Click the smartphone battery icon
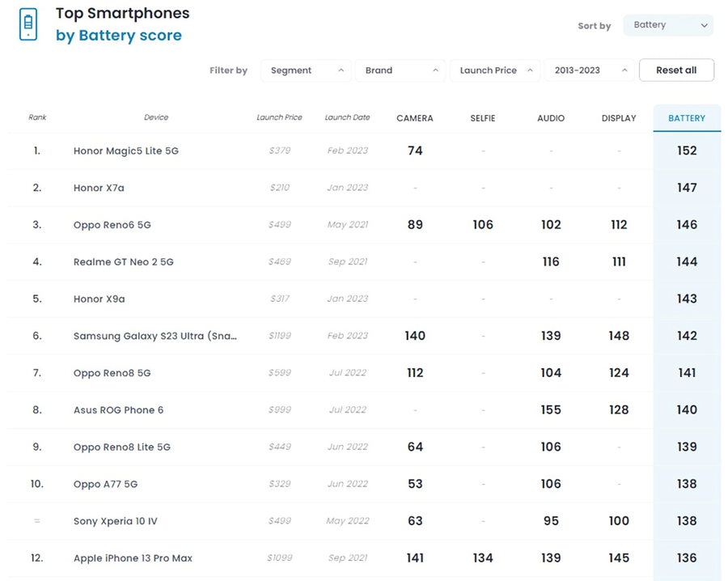Screen dimensions: 728x581 [x=28, y=24]
